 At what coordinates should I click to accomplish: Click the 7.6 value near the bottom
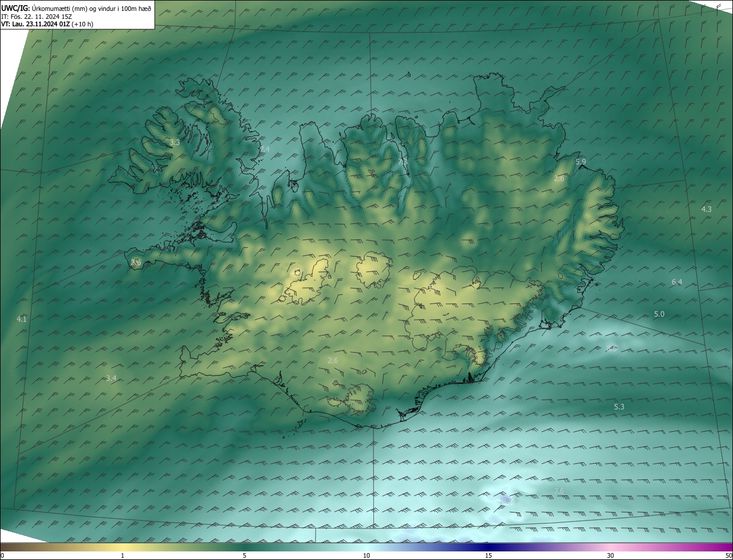(559, 491)
